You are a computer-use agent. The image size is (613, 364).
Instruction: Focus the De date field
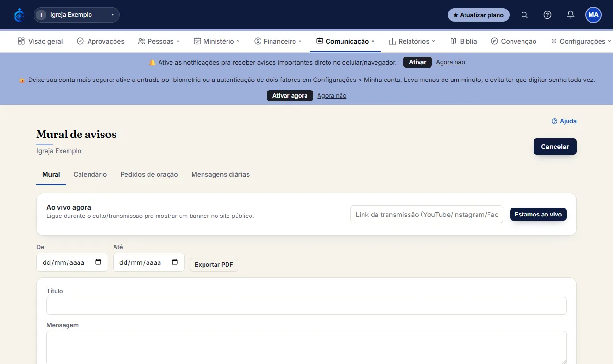click(72, 262)
